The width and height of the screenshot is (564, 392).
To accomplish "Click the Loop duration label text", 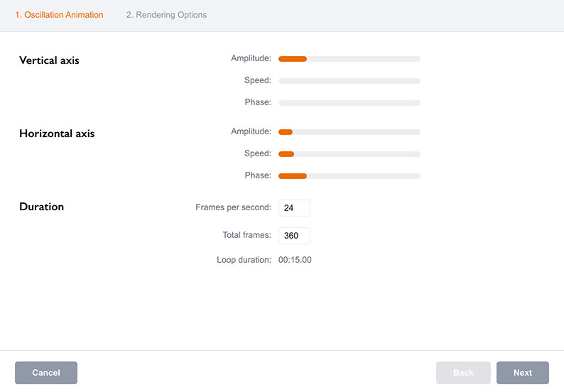I will [244, 260].
